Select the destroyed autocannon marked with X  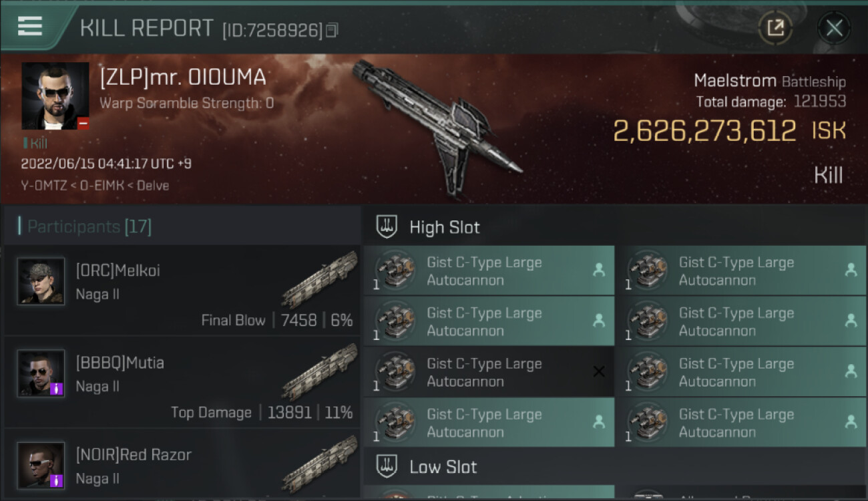(489, 372)
